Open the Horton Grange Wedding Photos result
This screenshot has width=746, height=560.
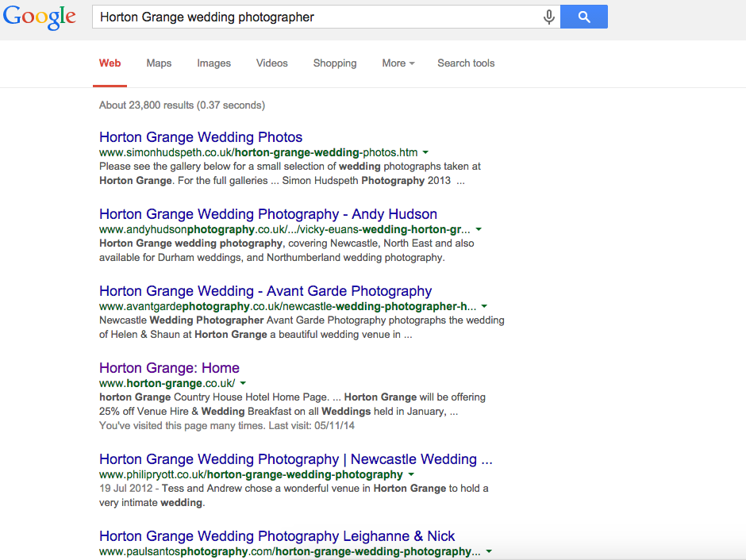[x=201, y=137]
